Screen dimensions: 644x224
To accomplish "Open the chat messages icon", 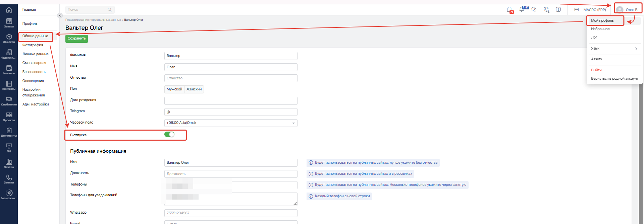I will tap(534, 10).
